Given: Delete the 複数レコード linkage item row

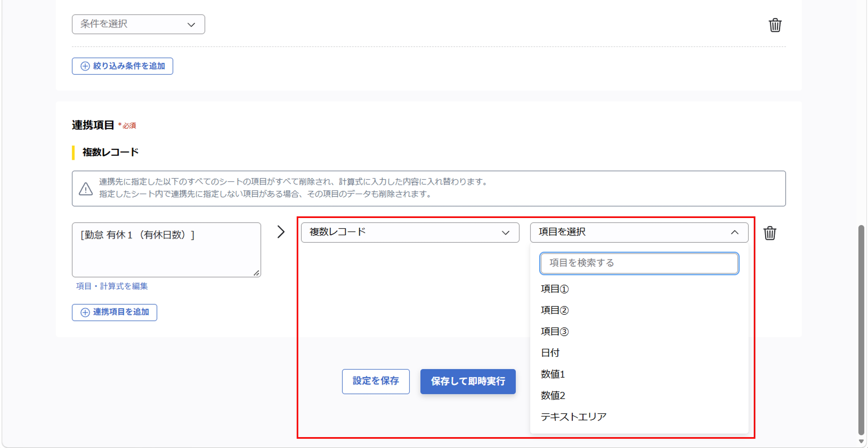Looking at the screenshot, I should click(770, 233).
